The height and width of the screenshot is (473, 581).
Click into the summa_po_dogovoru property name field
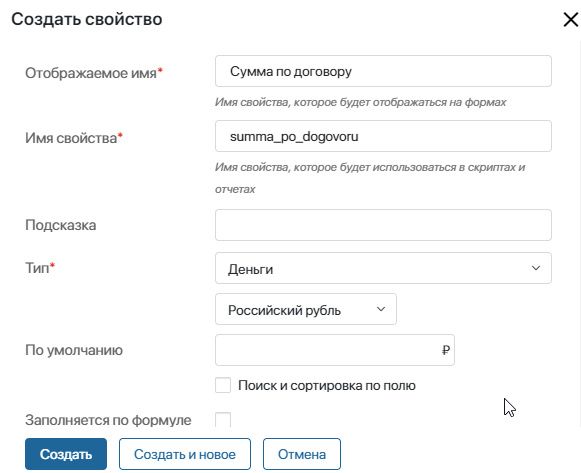pyautogui.click(x=383, y=136)
